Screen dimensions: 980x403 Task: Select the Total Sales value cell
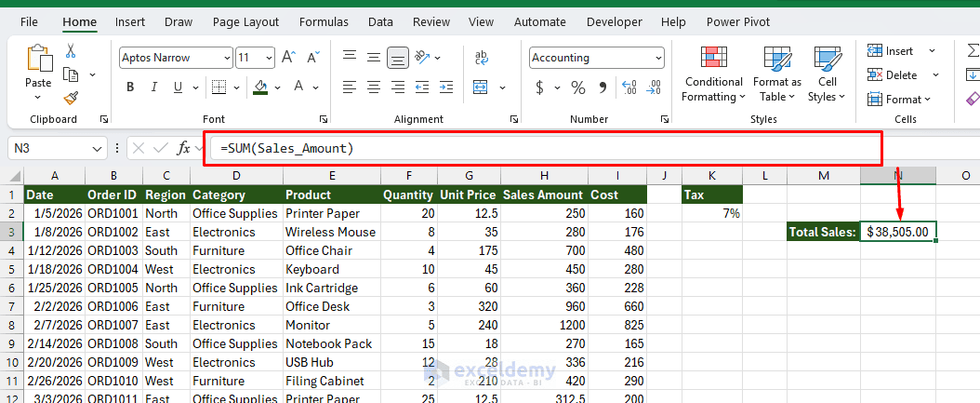click(x=898, y=232)
